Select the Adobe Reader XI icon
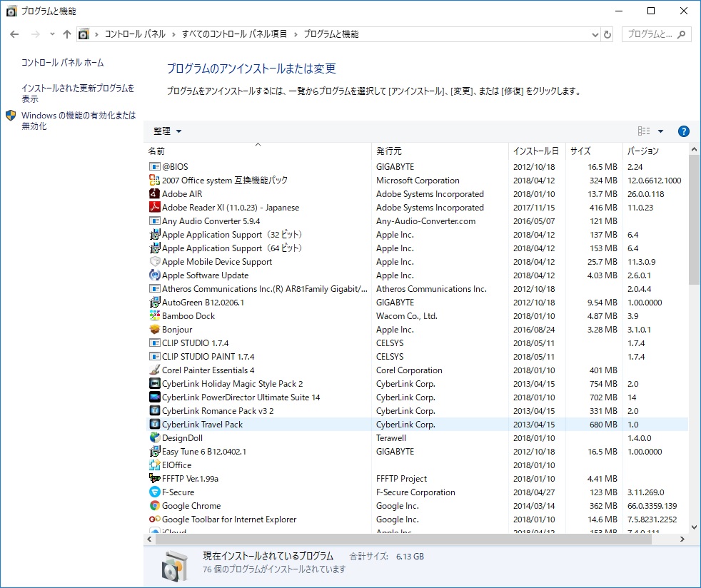701x588 pixels. pos(155,207)
